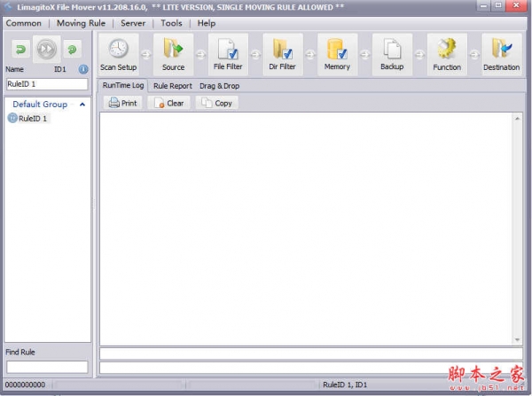This screenshot has width=532, height=396.
Task: Click the RuleID 1 pause icon in tree
Action: (x=12, y=118)
